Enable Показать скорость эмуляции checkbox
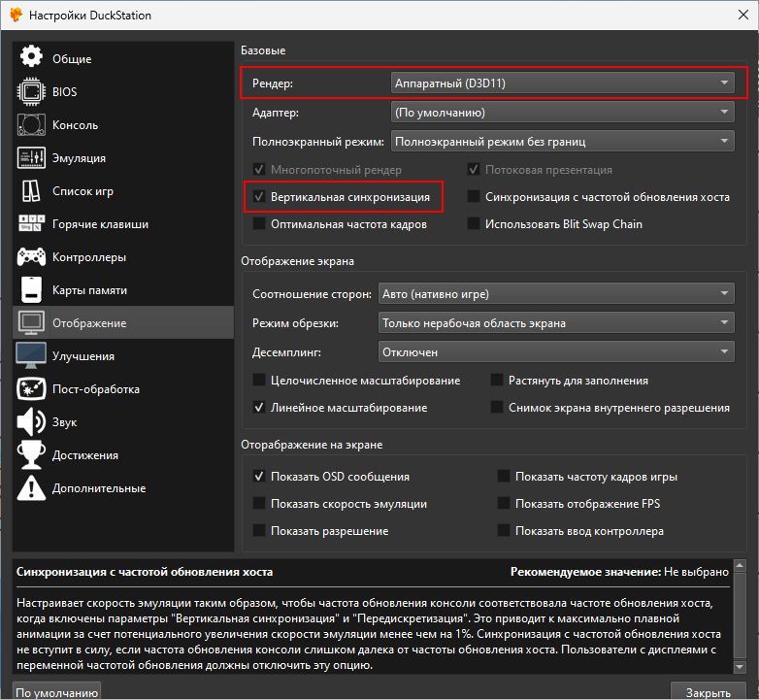 pyautogui.click(x=259, y=504)
